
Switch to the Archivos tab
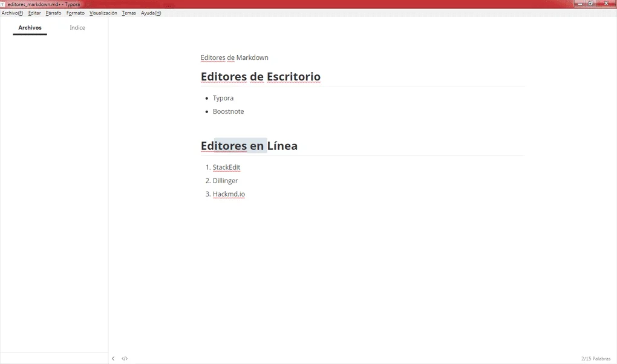pos(29,27)
